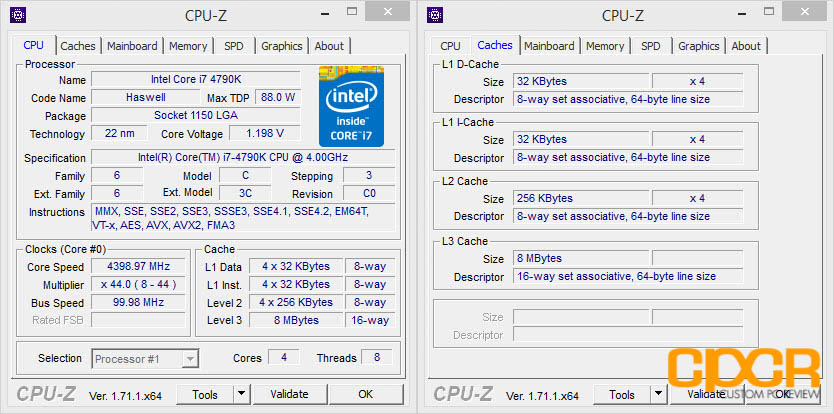
Task: Click the empty Rated FSB field
Action: pos(138,320)
